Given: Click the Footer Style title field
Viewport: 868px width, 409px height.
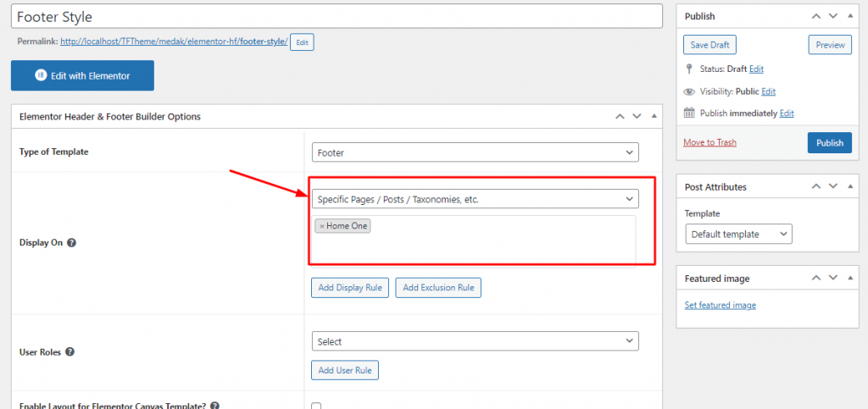Looking at the screenshot, I should [x=337, y=17].
